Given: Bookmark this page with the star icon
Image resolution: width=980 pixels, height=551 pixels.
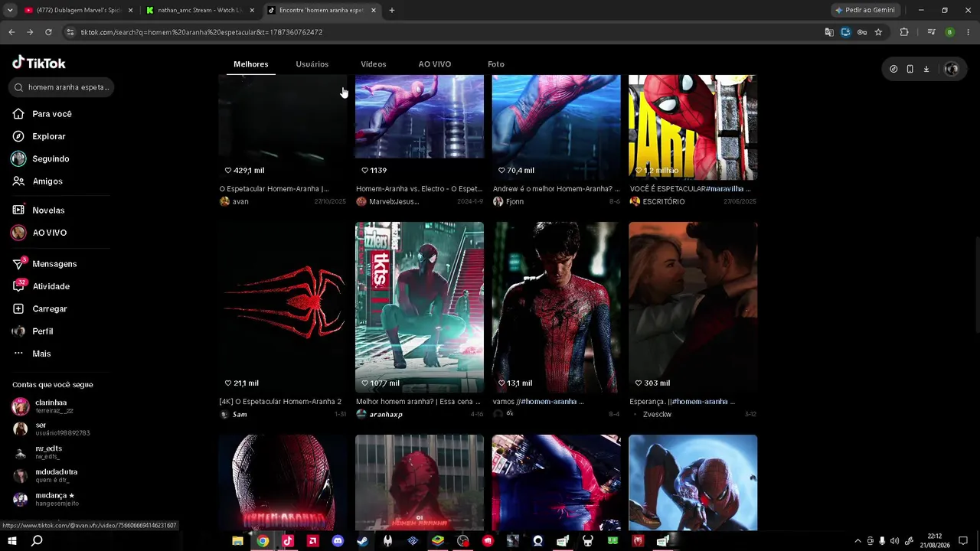Looking at the screenshot, I should 878,32.
